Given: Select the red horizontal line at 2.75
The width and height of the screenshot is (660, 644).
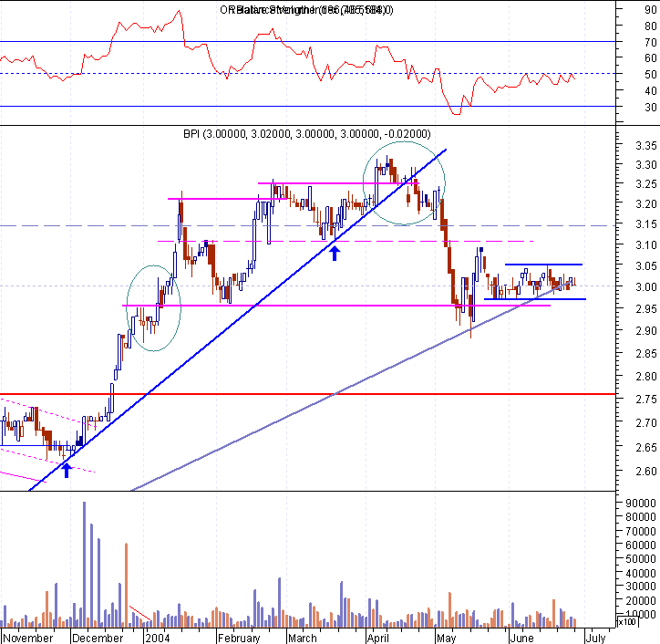Looking at the screenshot, I should 307,394.
